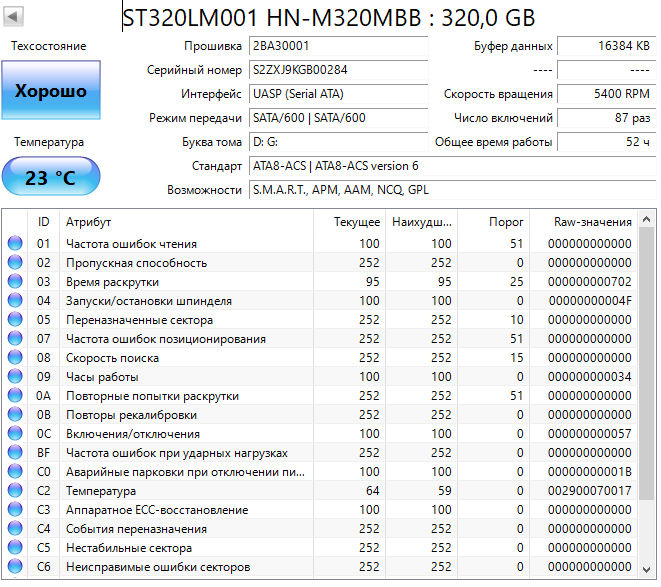The width and height of the screenshot is (661, 587).
Task: Select the Пропускная способность attribute name
Action: (x=136, y=263)
